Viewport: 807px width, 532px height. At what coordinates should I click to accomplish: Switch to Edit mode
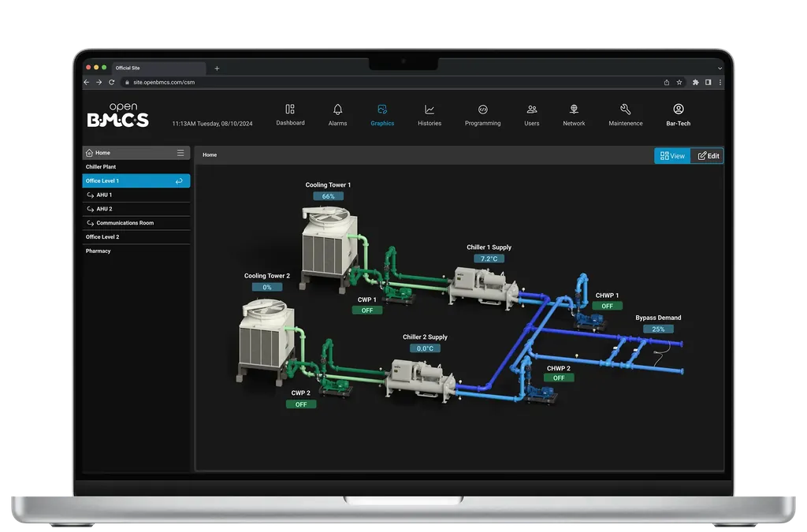coord(707,156)
